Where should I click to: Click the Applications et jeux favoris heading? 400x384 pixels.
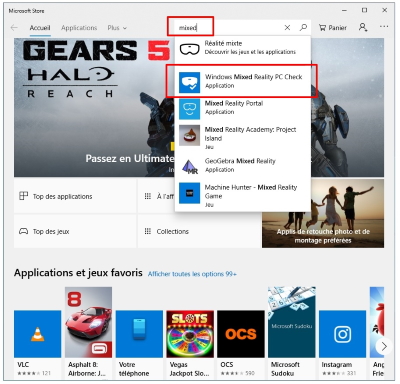78,273
